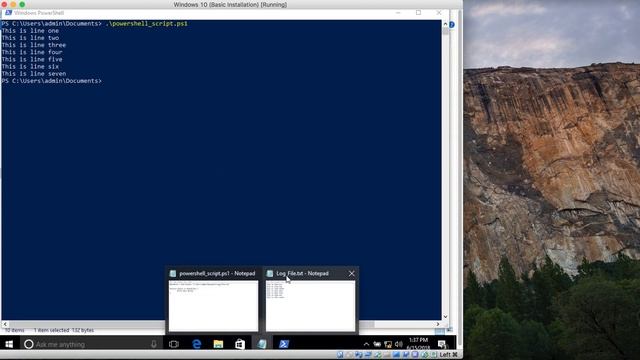Close the Log File.txt Notepad preview

(x=351, y=273)
